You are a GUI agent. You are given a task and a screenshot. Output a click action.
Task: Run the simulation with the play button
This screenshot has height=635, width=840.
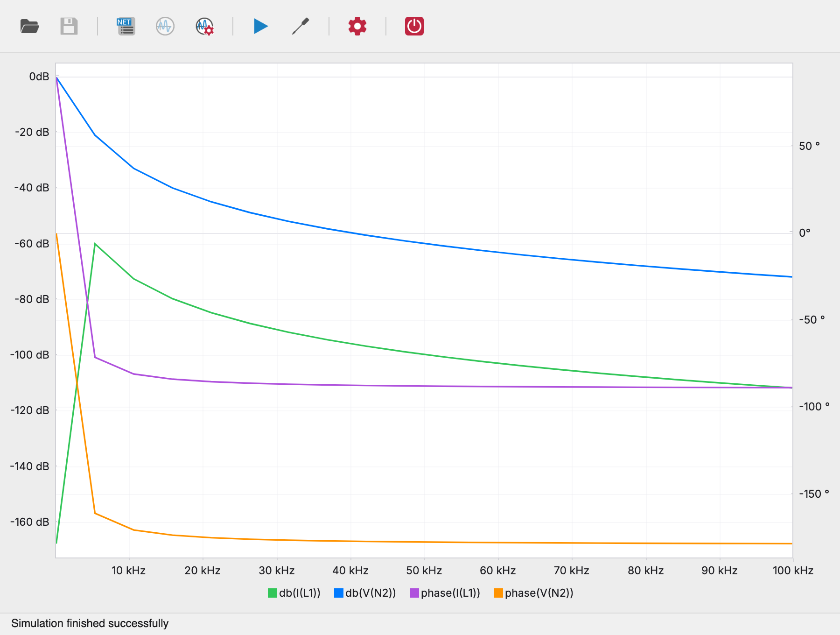click(261, 26)
